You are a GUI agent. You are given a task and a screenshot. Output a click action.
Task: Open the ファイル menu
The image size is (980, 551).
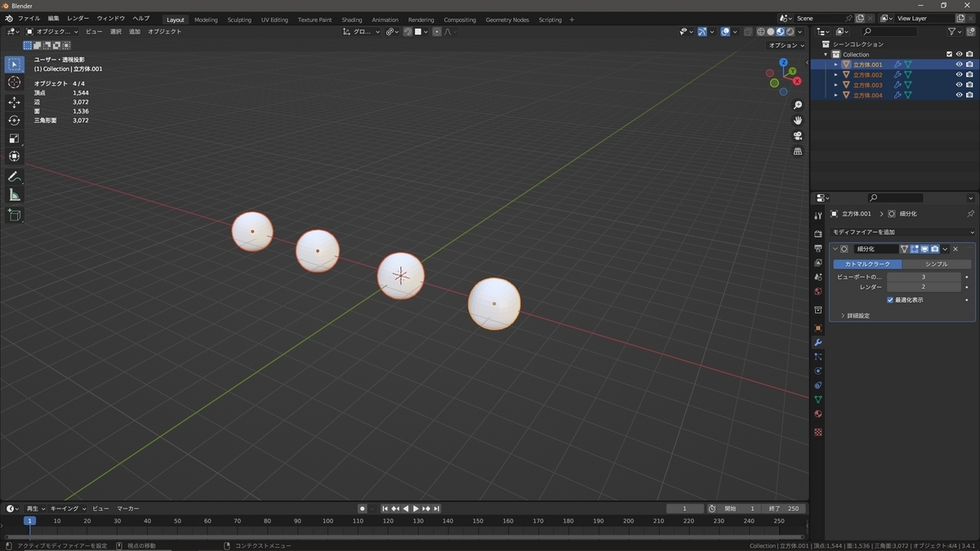(x=29, y=18)
